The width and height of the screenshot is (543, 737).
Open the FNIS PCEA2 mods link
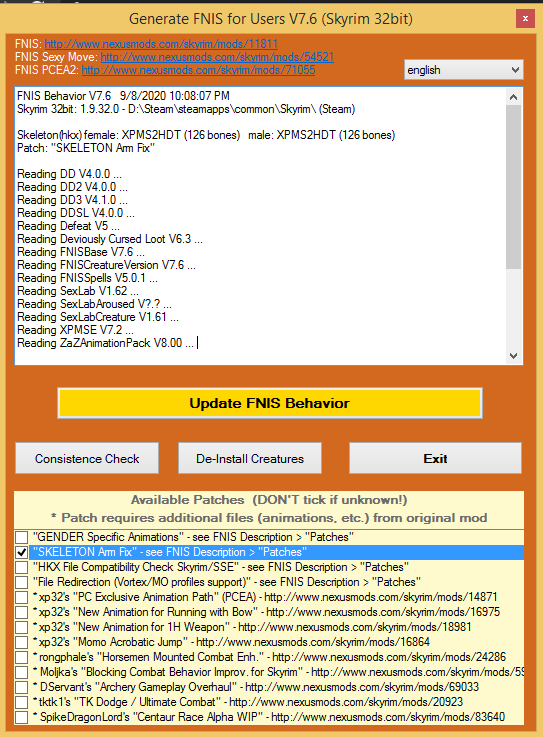[x=198, y=70]
